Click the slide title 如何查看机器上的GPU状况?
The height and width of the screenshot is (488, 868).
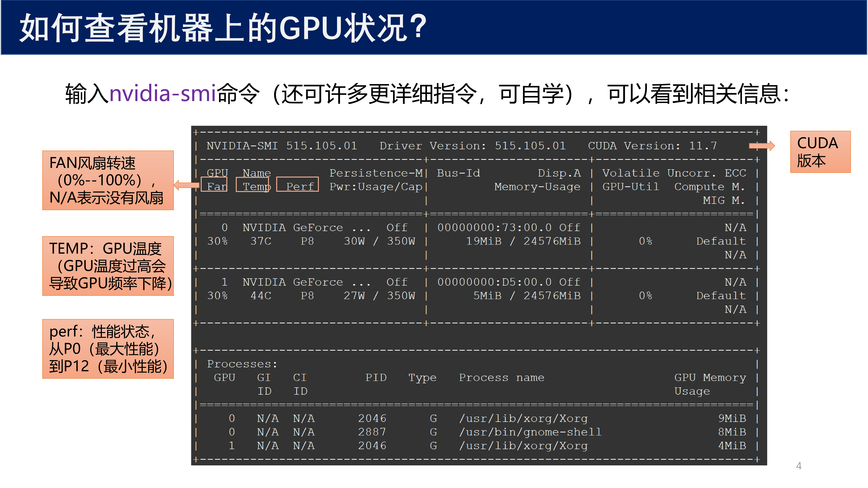(x=223, y=29)
